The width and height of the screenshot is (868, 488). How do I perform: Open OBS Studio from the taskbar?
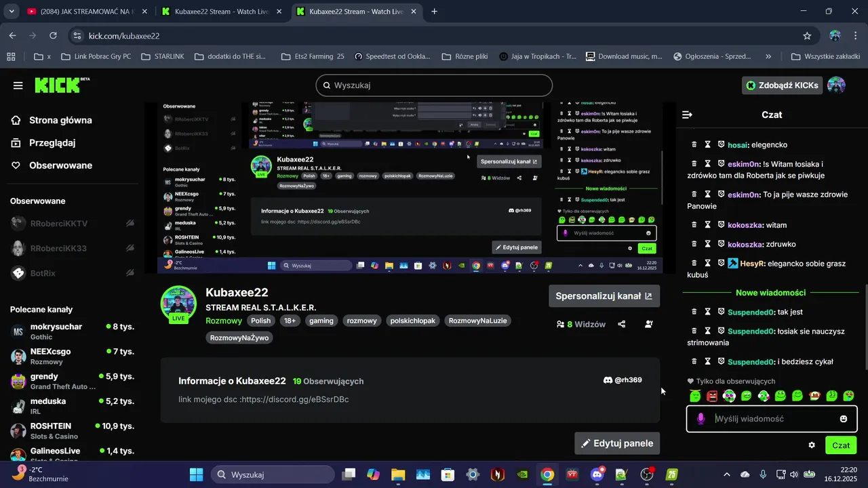pyautogui.click(x=646, y=474)
